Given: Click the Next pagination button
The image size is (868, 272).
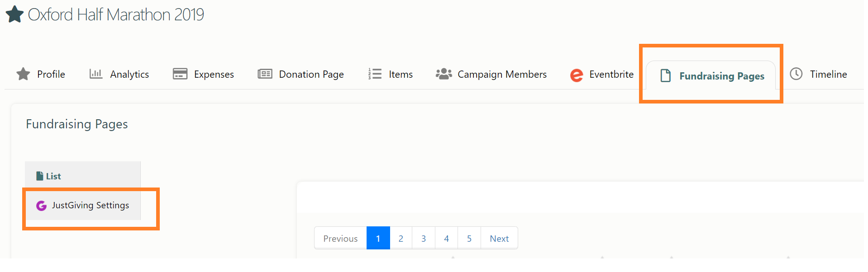Looking at the screenshot, I should tap(499, 238).
